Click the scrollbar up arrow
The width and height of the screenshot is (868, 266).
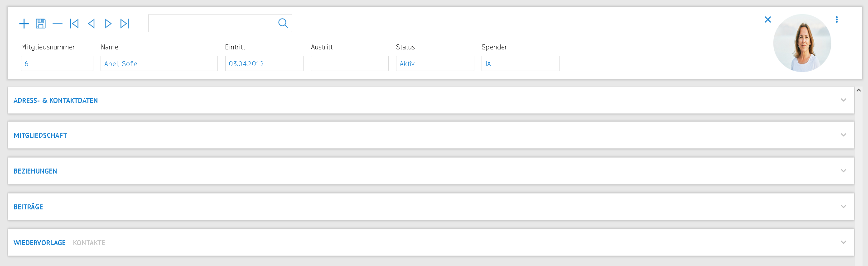pos(858,91)
